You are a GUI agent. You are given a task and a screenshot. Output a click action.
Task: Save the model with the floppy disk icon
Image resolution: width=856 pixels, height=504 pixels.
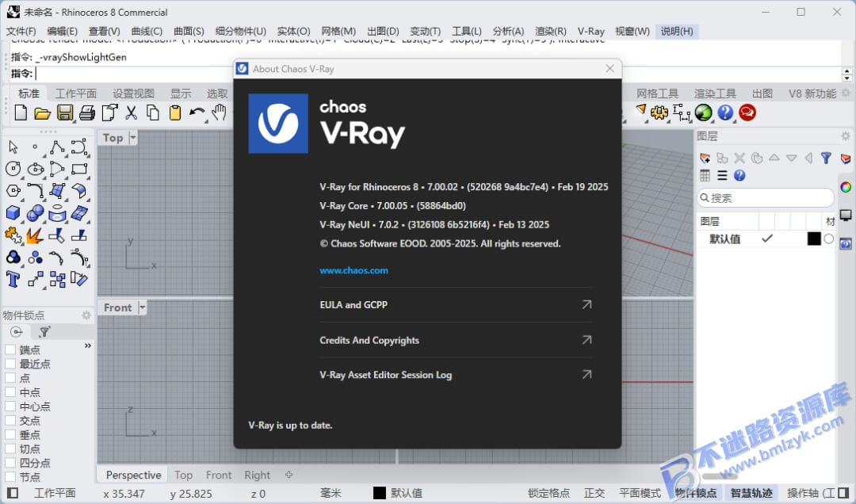click(65, 113)
